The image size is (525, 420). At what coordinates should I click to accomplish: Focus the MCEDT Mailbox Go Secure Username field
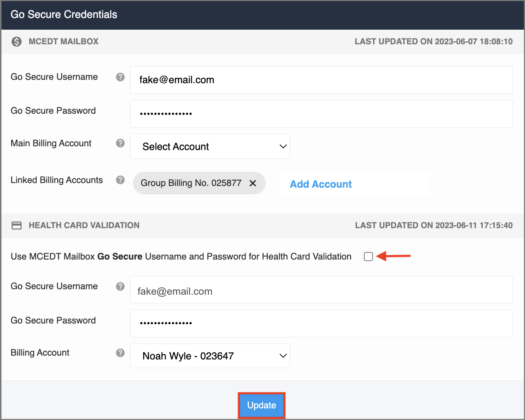(x=321, y=80)
